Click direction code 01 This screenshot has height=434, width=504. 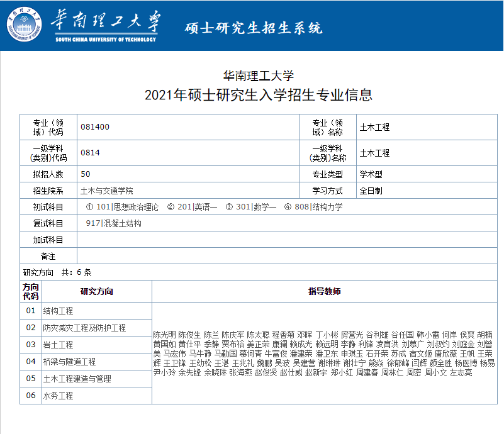(31, 311)
